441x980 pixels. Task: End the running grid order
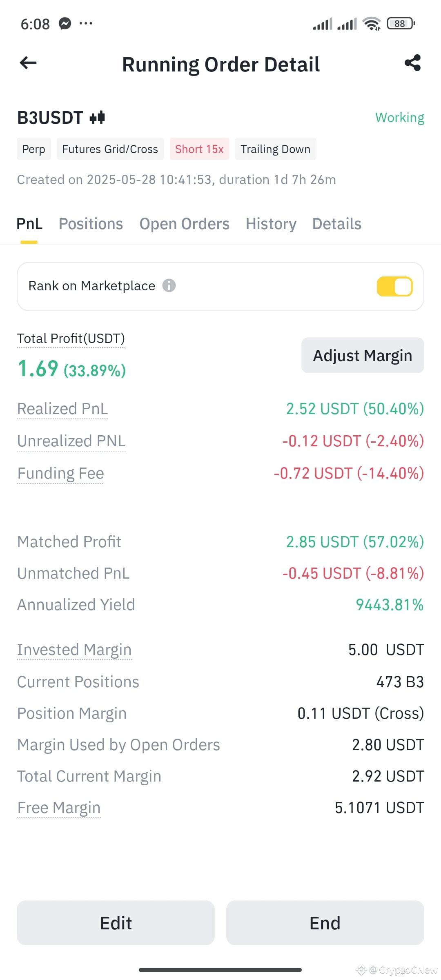point(325,923)
